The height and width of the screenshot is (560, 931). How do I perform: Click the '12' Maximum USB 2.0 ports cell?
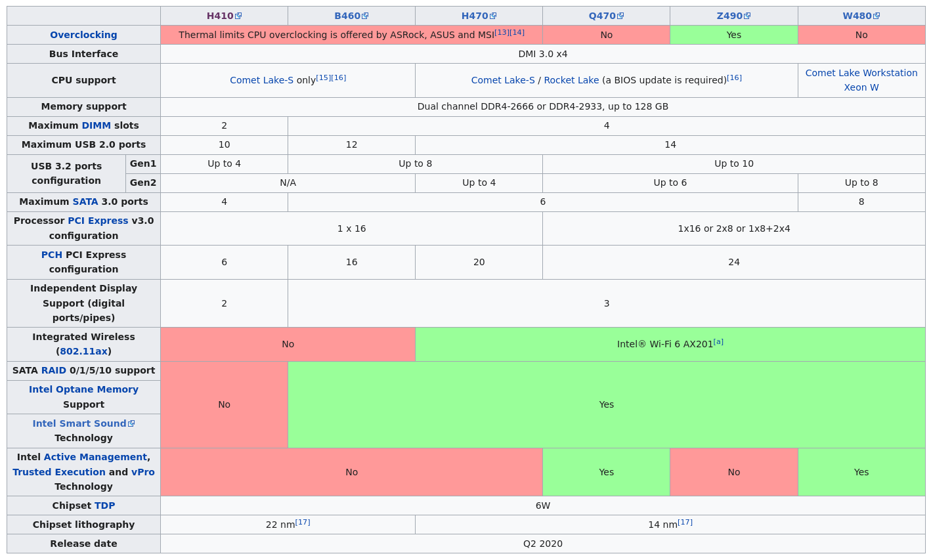click(x=351, y=144)
